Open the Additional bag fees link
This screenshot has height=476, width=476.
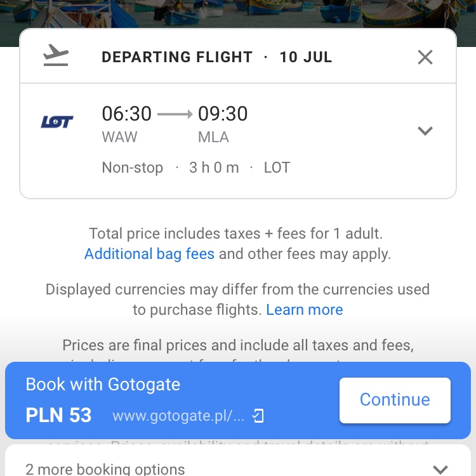click(x=149, y=254)
